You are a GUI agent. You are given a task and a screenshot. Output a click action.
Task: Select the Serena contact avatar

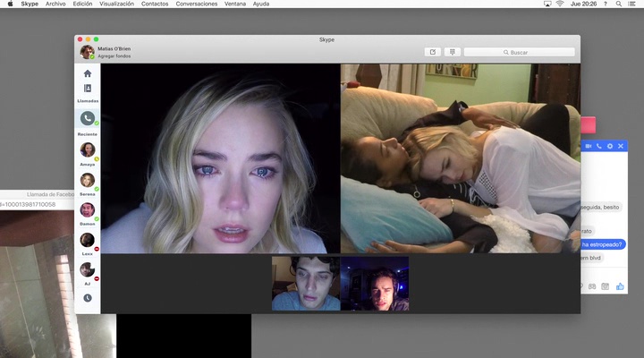88,180
